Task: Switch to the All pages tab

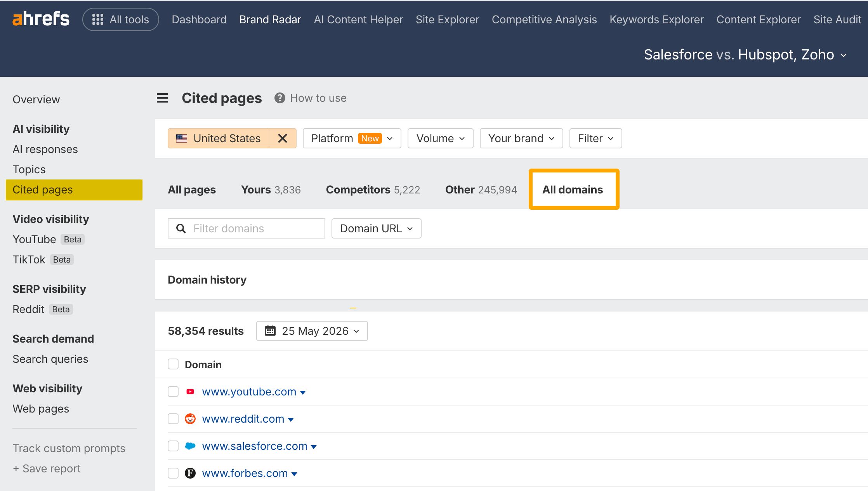Action: [x=192, y=190]
